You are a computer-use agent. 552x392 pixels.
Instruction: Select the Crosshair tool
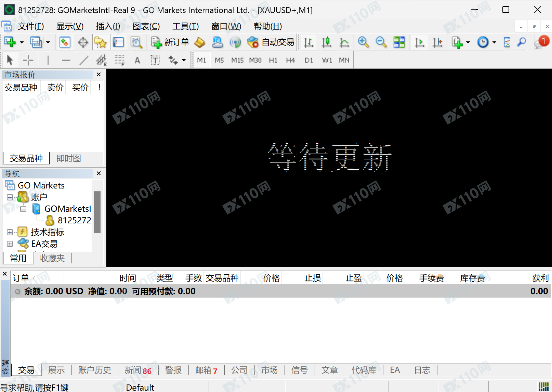(28, 60)
